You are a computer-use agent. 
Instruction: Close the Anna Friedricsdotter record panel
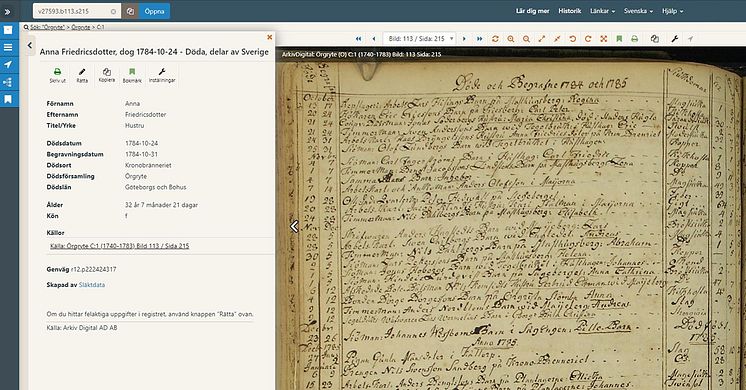coord(269,37)
